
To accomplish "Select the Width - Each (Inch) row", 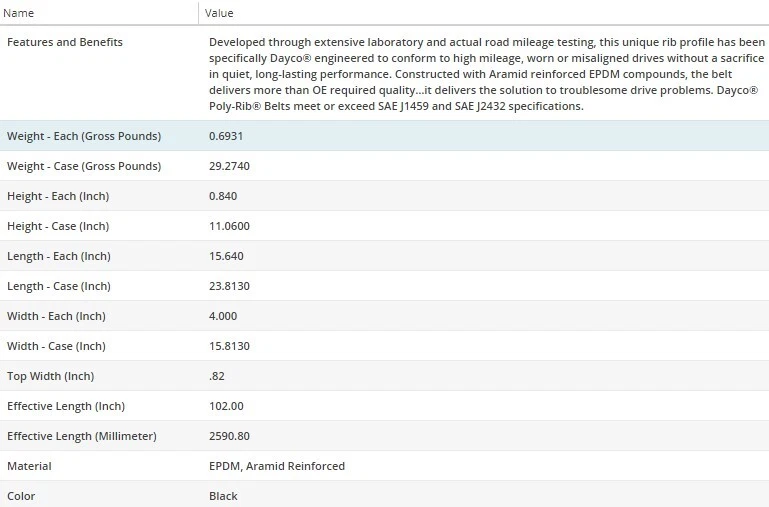I will point(56,316).
